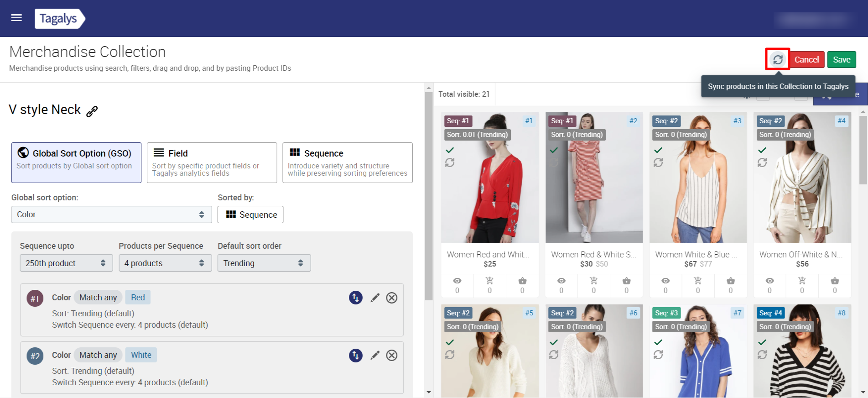Click Sort: 0.01 (Trending) label on product #1
Image resolution: width=868 pixels, height=398 pixels.
(x=477, y=135)
